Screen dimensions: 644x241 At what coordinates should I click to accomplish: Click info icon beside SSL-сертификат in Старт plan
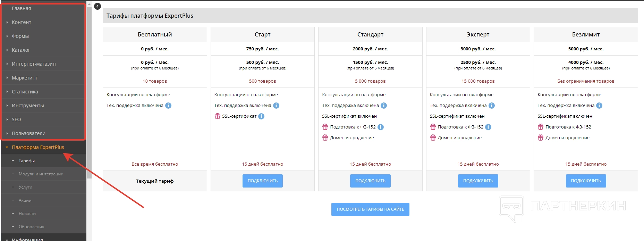(x=261, y=116)
